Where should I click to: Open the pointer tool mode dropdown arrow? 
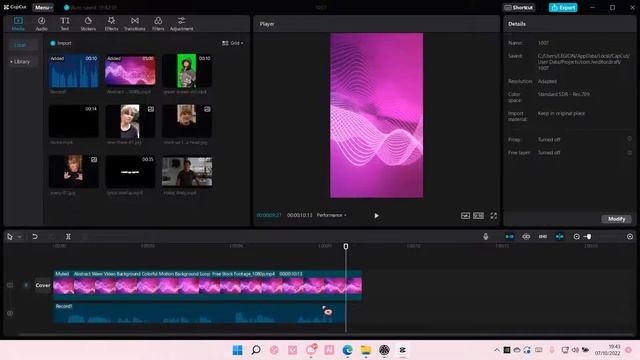tap(19, 237)
